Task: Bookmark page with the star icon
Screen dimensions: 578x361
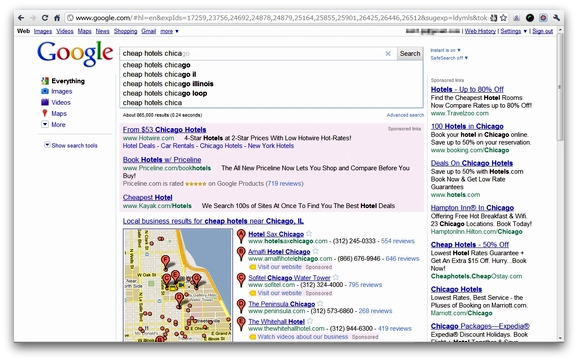Action: click(503, 18)
